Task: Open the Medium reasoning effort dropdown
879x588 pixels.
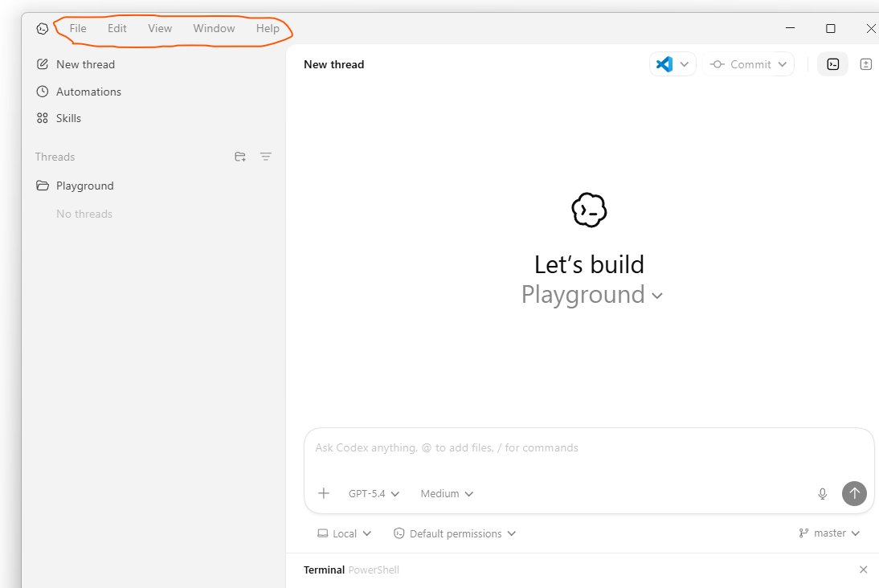Action: point(447,494)
